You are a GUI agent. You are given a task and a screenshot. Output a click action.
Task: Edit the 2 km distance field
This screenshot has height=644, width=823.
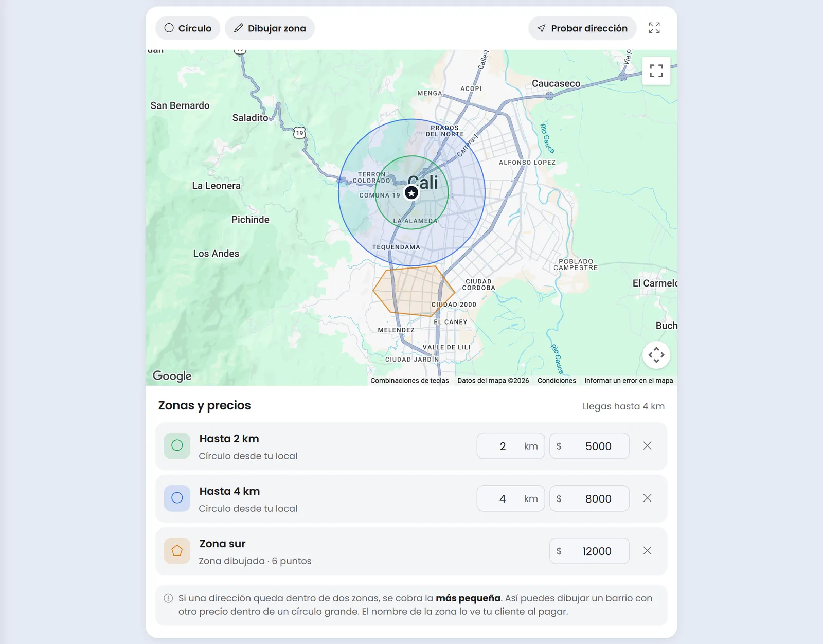[511, 446]
